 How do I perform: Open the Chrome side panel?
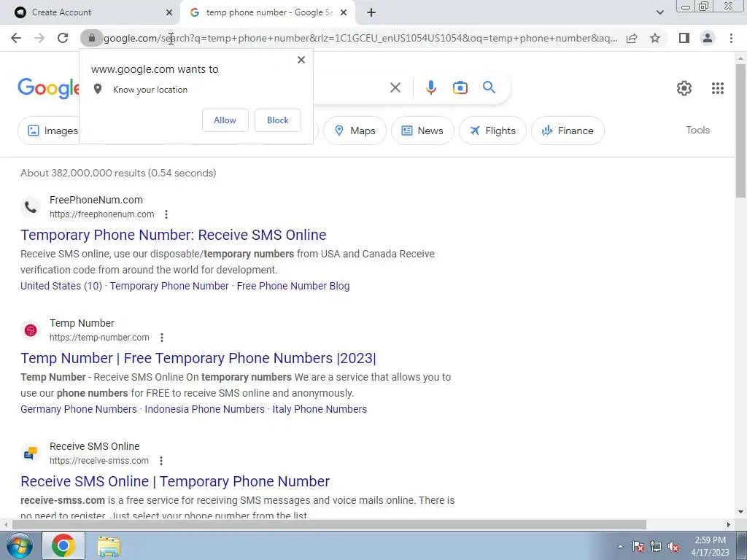click(684, 38)
